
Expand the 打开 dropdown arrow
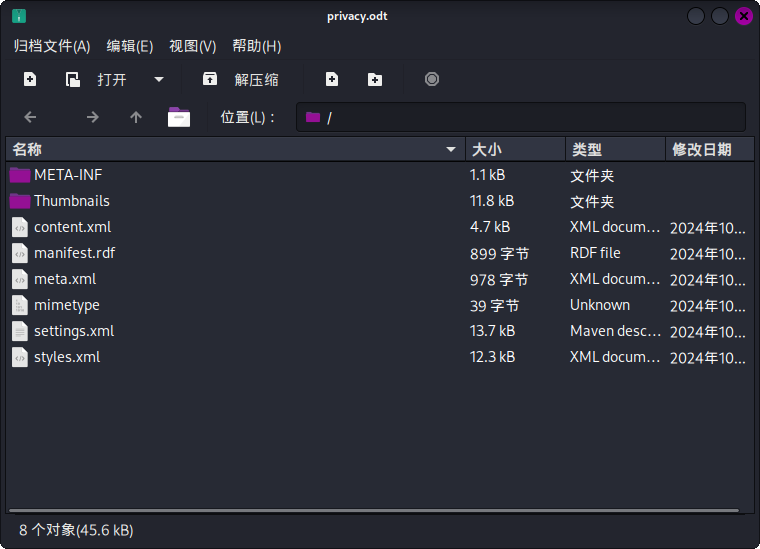pos(158,79)
